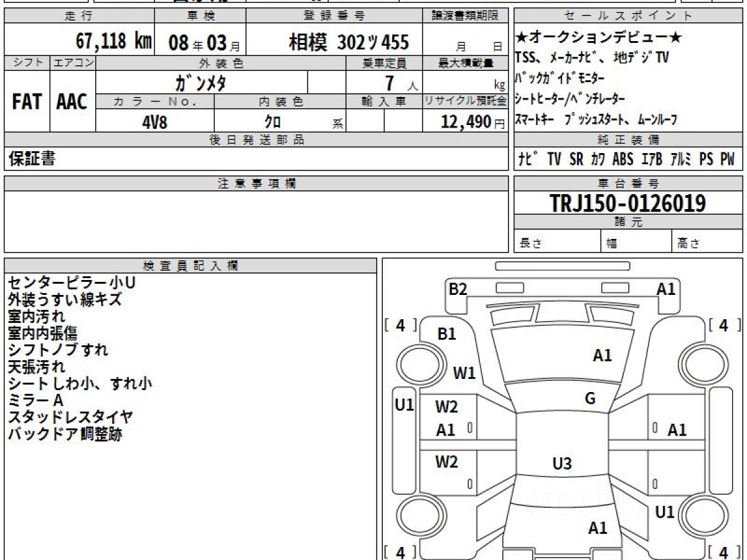Viewport: 747px width, 560px height.
Task: Select the FAT shift value
Action: point(27,102)
